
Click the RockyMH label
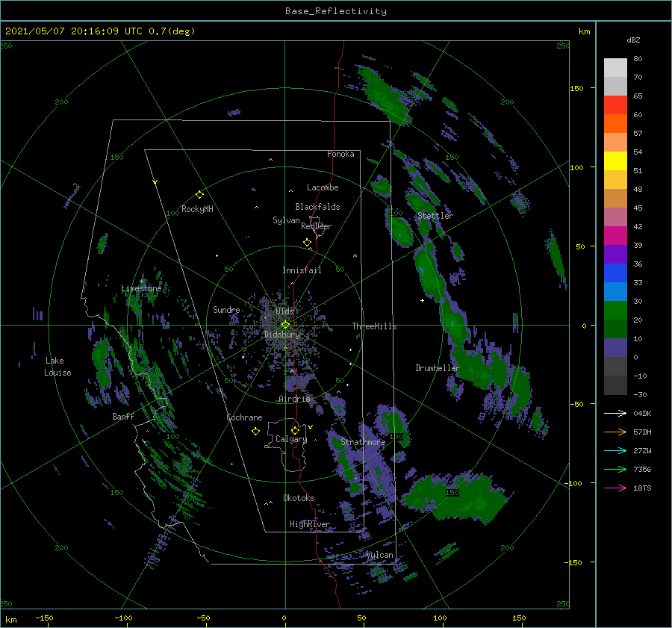(x=197, y=209)
